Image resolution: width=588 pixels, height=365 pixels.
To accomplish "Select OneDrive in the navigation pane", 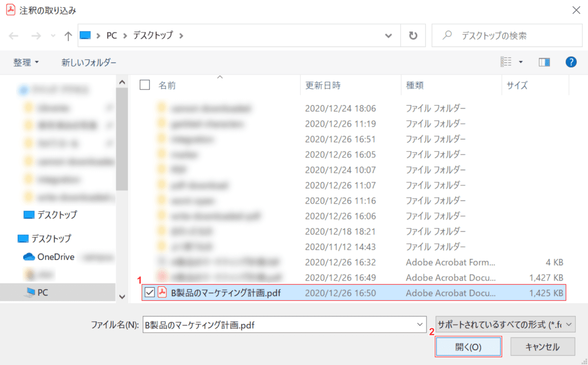I will tap(56, 257).
